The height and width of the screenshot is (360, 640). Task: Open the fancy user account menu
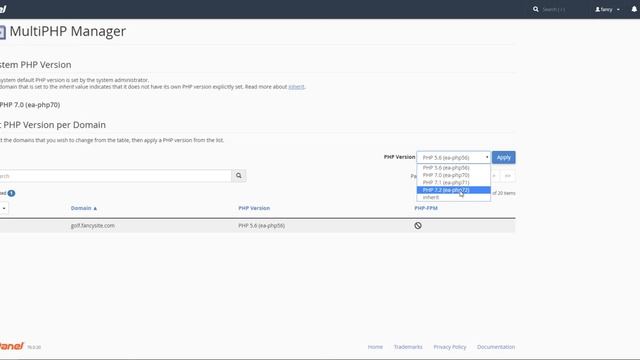tap(607, 9)
